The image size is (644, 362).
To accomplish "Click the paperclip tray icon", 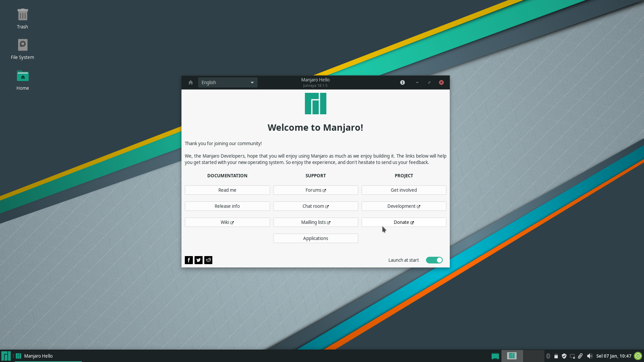I will [x=580, y=356].
